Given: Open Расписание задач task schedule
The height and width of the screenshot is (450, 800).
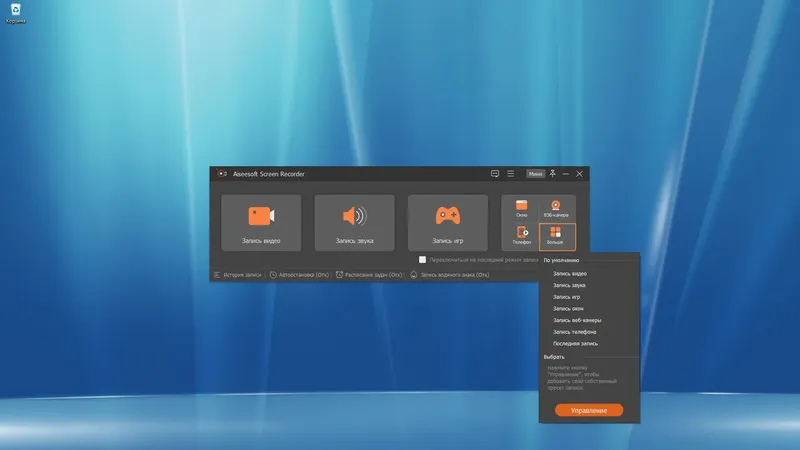Looking at the screenshot, I should (369, 275).
